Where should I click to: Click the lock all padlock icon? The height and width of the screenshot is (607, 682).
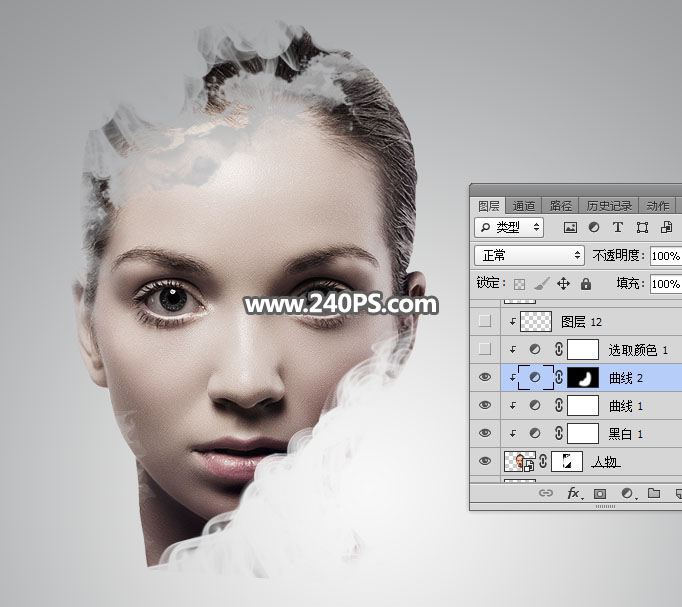click(586, 284)
